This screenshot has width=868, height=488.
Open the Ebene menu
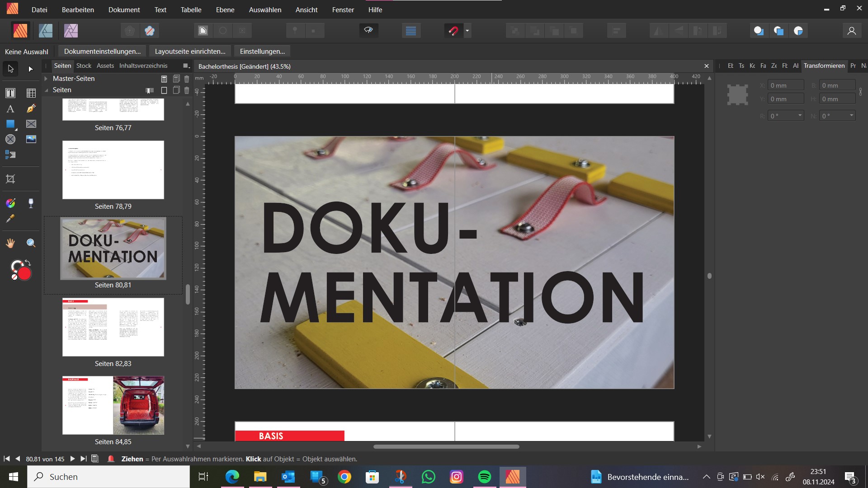[x=225, y=9]
